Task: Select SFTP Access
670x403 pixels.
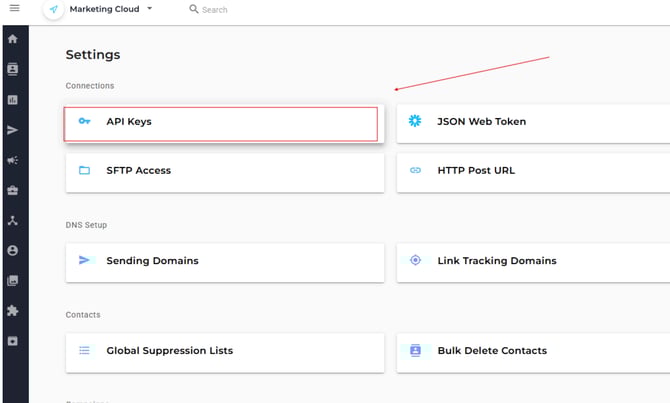Action: [x=224, y=171]
